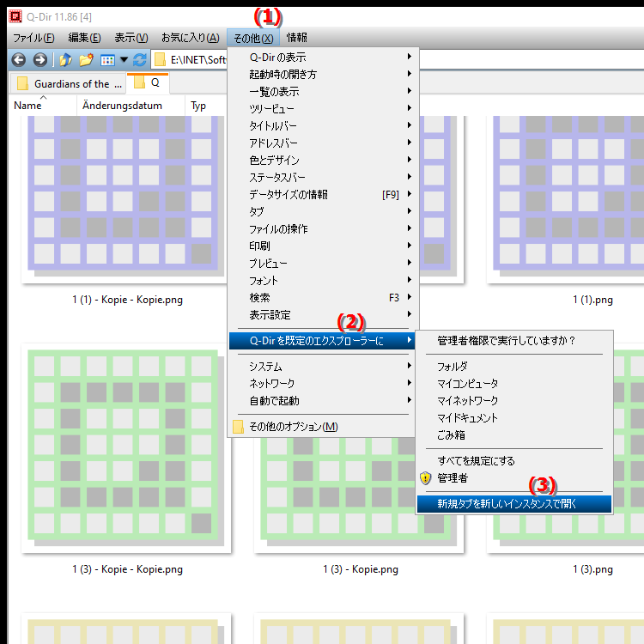This screenshot has width=644, height=644.
Task: Go forward with the right arrow button
Action: (x=39, y=60)
